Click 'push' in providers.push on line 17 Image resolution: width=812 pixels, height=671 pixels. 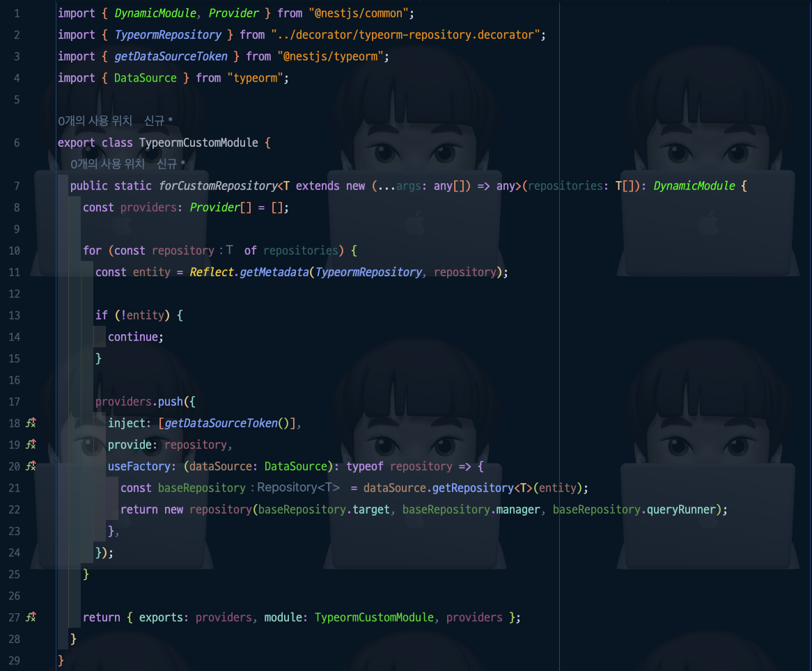(x=171, y=402)
